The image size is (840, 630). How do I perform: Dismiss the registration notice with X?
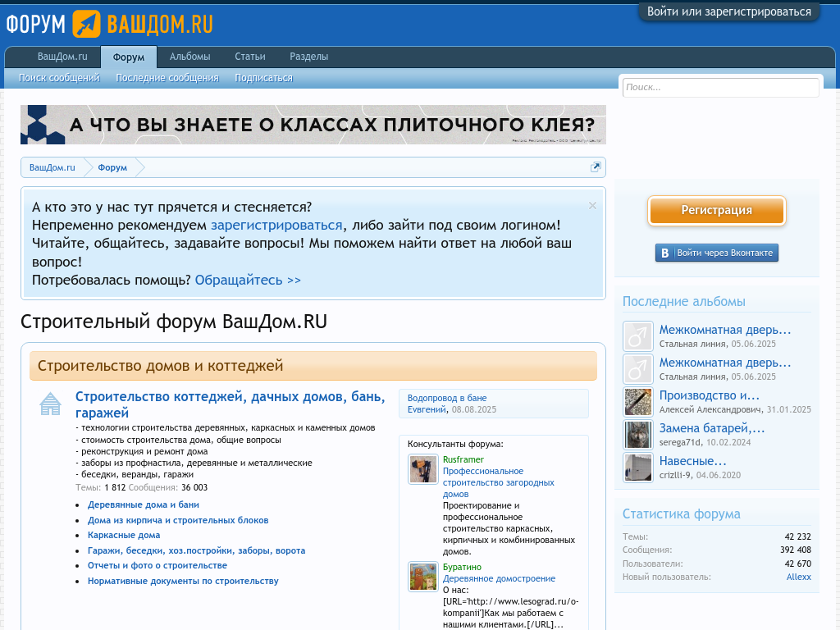pos(592,206)
